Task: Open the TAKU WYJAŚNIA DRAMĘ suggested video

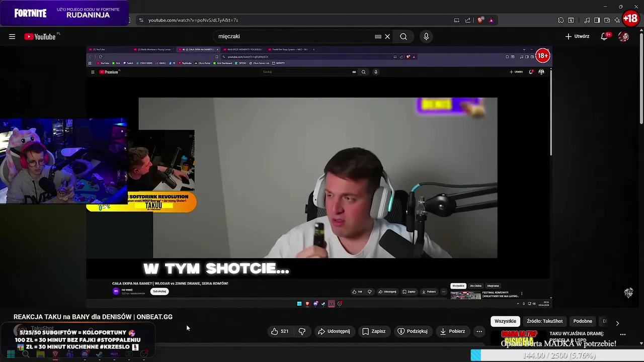Action: [577, 337]
